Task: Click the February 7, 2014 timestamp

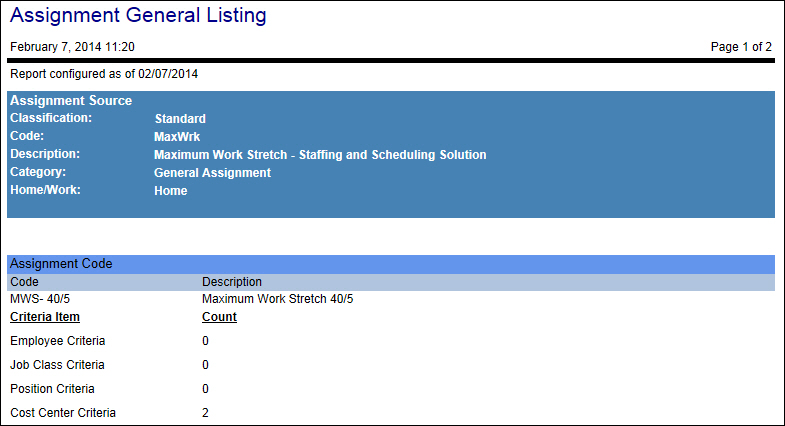Action: coord(72,47)
